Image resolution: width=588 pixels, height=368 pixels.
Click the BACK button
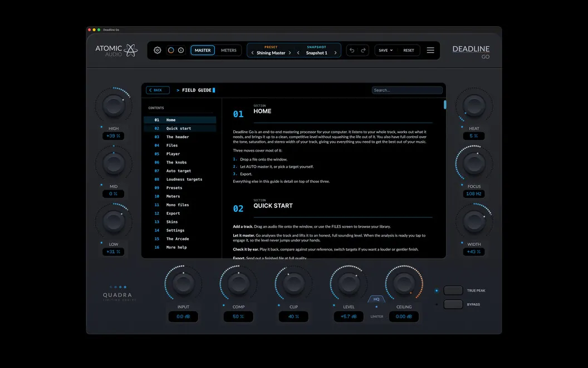158,90
